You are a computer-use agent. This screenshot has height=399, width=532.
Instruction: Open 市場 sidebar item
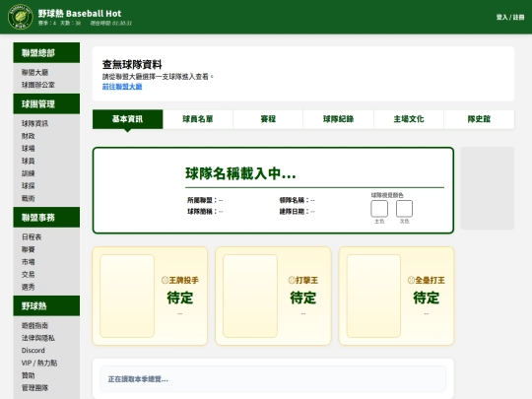pyautogui.click(x=29, y=262)
